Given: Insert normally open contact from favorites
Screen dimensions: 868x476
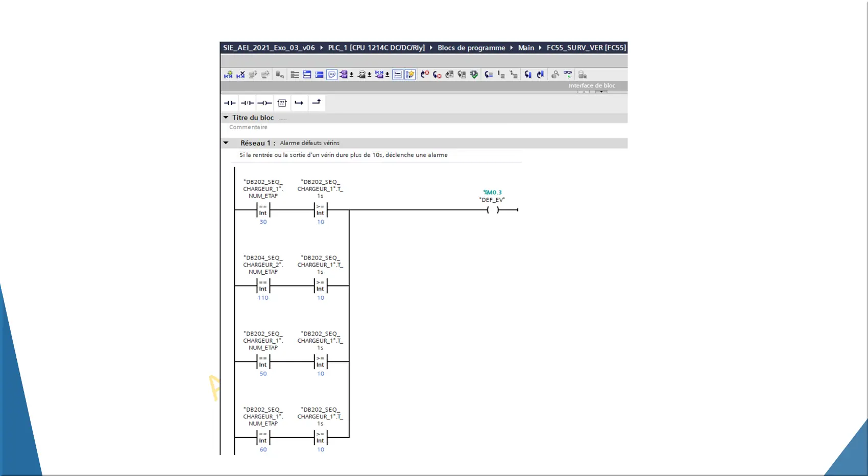Looking at the screenshot, I should tap(230, 103).
